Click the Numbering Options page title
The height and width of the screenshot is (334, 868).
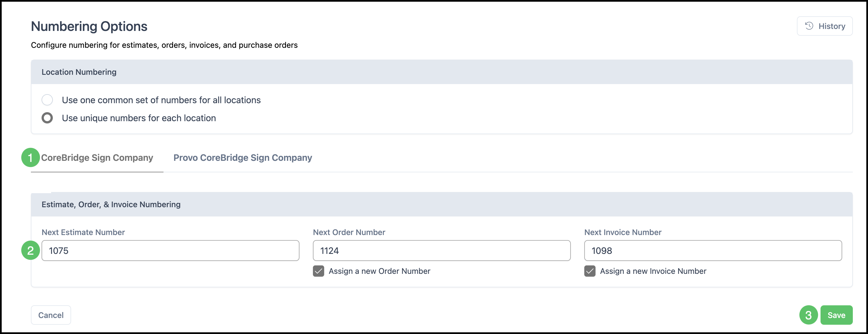[89, 26]
